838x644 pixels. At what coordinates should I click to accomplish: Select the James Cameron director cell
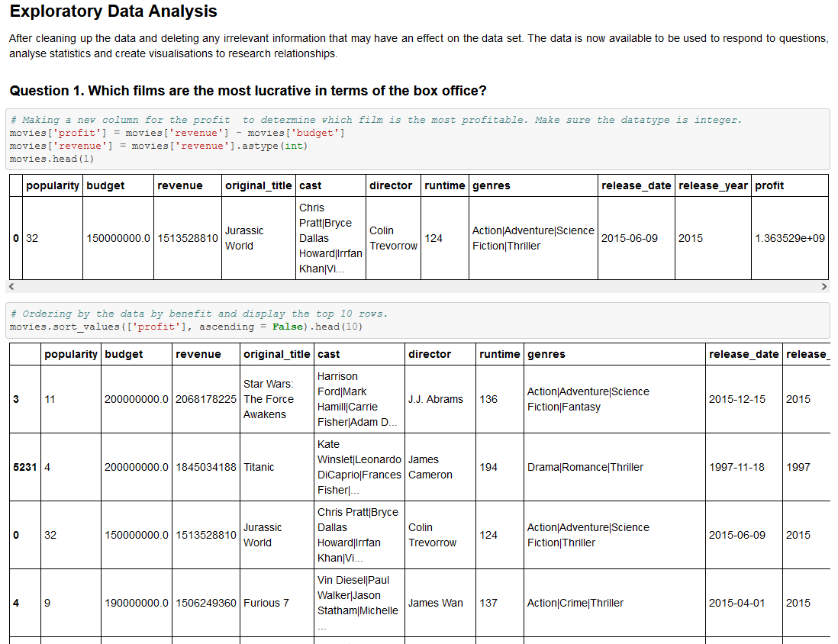coord(428,467)
